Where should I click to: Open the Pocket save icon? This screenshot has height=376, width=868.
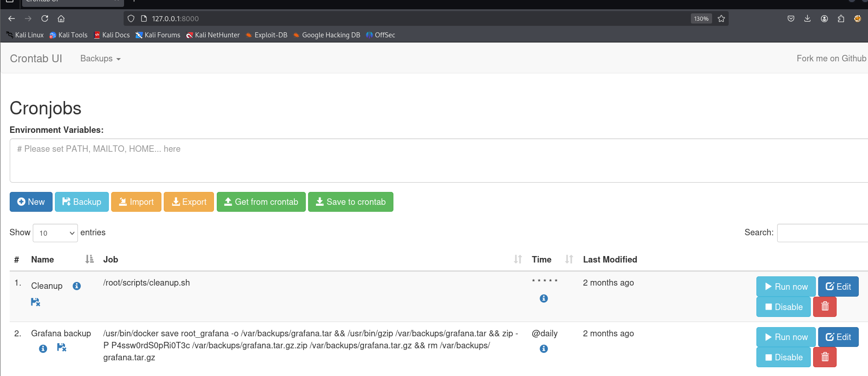coord(791,18)
